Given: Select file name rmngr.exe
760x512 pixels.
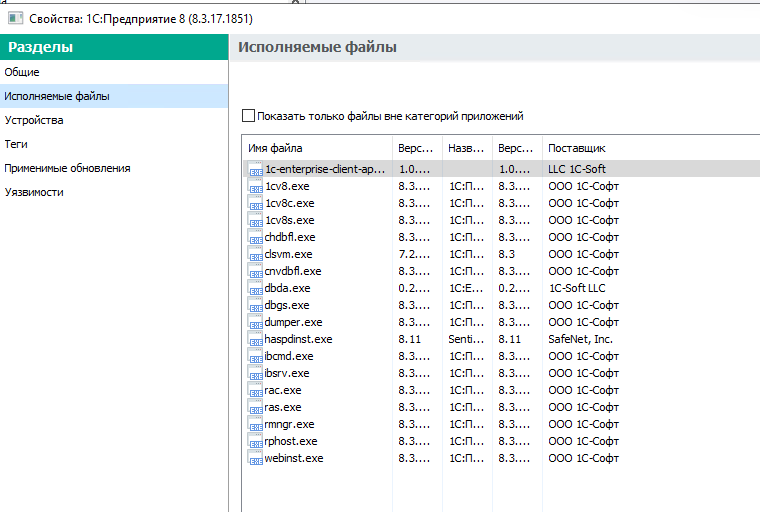Looking at the screenshot, I should 289,424.
